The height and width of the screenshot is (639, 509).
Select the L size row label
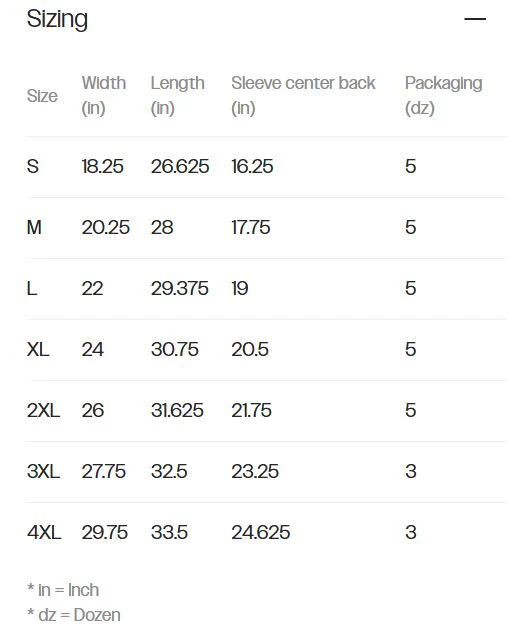tap(32, 289)
